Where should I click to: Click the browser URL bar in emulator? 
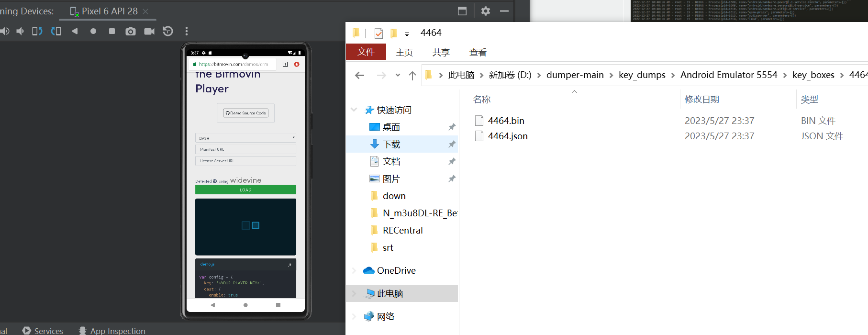(234, 64)
